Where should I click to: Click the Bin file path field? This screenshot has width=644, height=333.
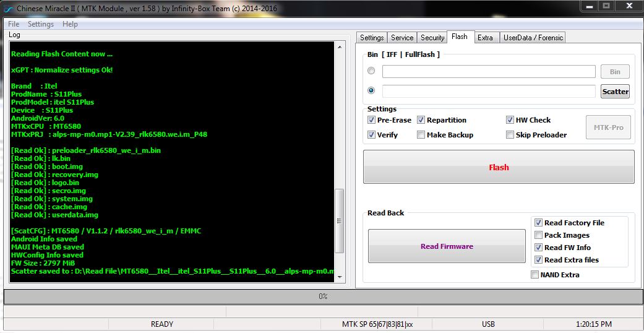point(489,71)
